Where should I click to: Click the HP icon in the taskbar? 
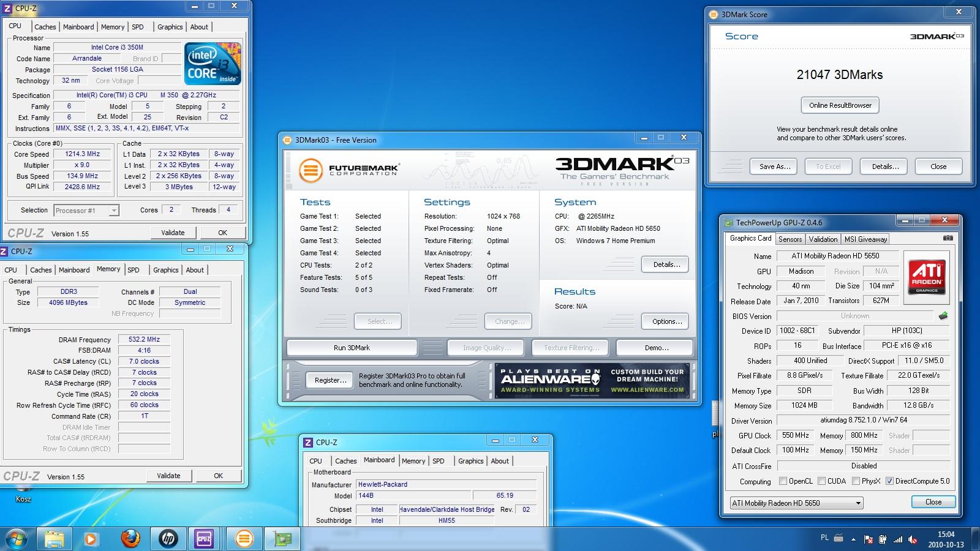tap(168, 539)
